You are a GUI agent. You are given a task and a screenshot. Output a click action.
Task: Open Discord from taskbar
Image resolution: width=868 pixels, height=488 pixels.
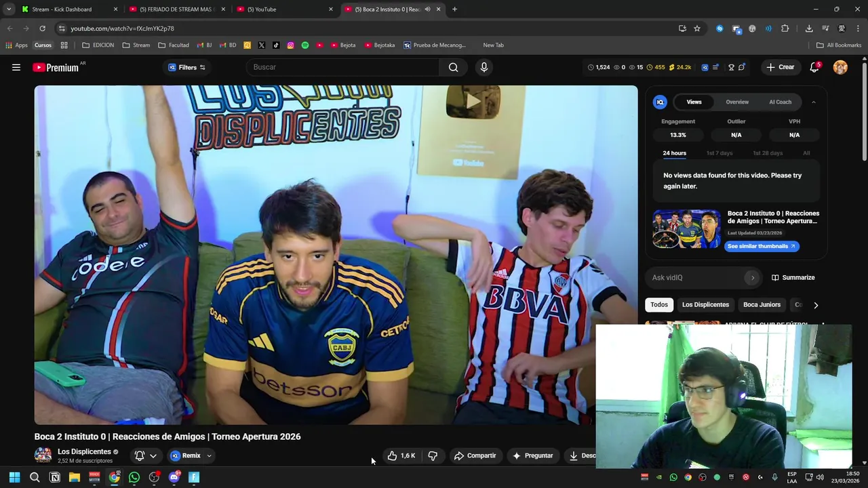174,477
